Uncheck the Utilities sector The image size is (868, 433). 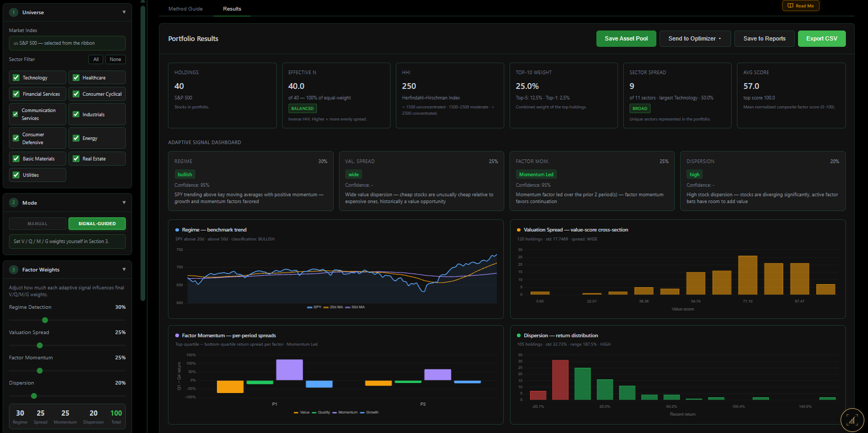[x=16, y=175]
